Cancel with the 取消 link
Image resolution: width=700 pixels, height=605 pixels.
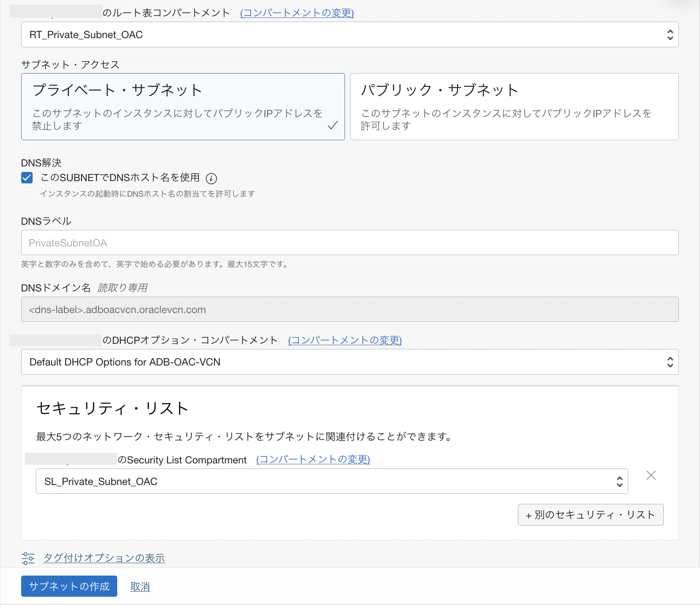[x=140, y=587]
